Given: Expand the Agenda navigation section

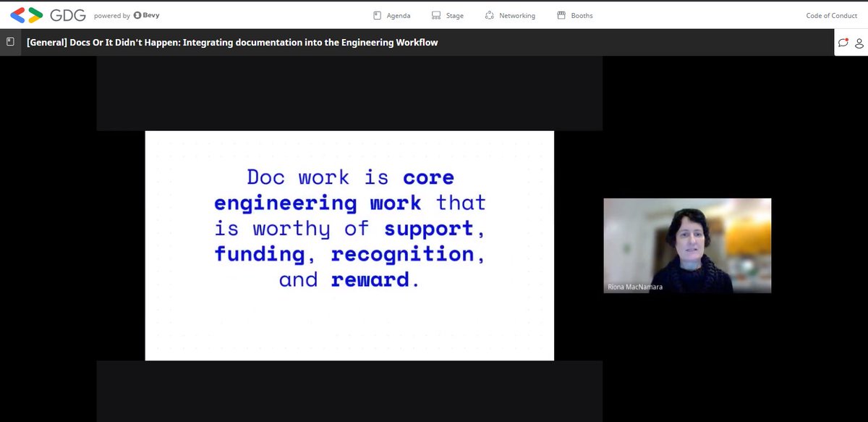Looking at the screenshot, I should [391, 14].
